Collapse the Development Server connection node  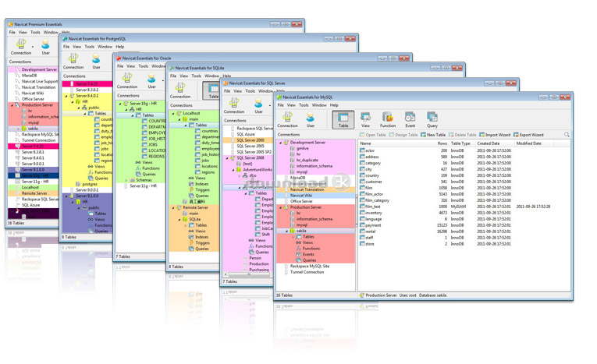tap(280, 143)
